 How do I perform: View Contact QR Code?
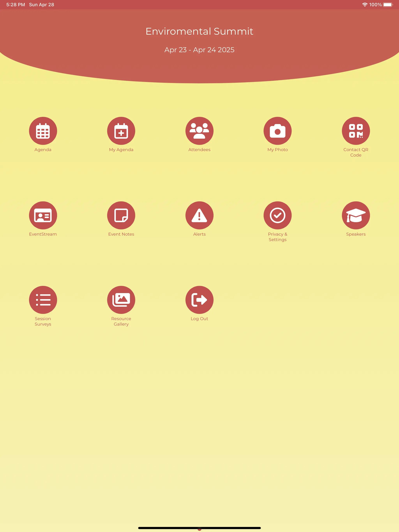click(356, 130)
